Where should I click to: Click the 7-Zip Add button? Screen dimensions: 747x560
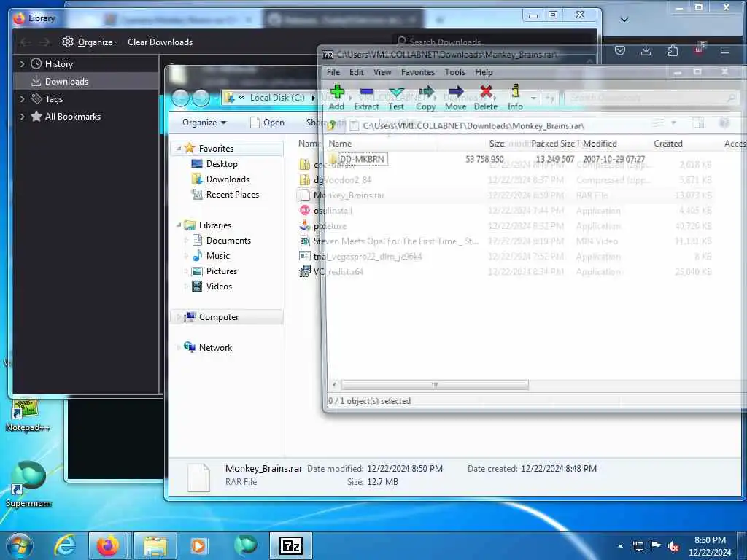(x=336, y=98)
